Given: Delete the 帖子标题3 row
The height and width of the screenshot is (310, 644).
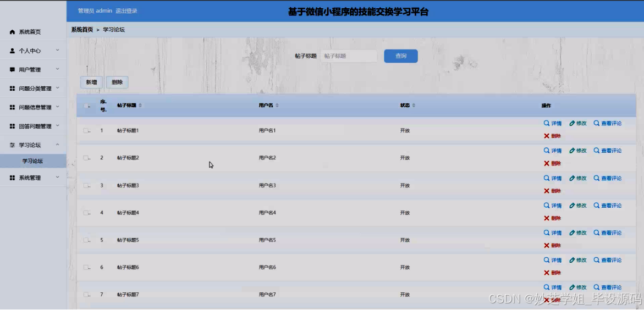Looking at the screenshot, I should pos(552,191).
